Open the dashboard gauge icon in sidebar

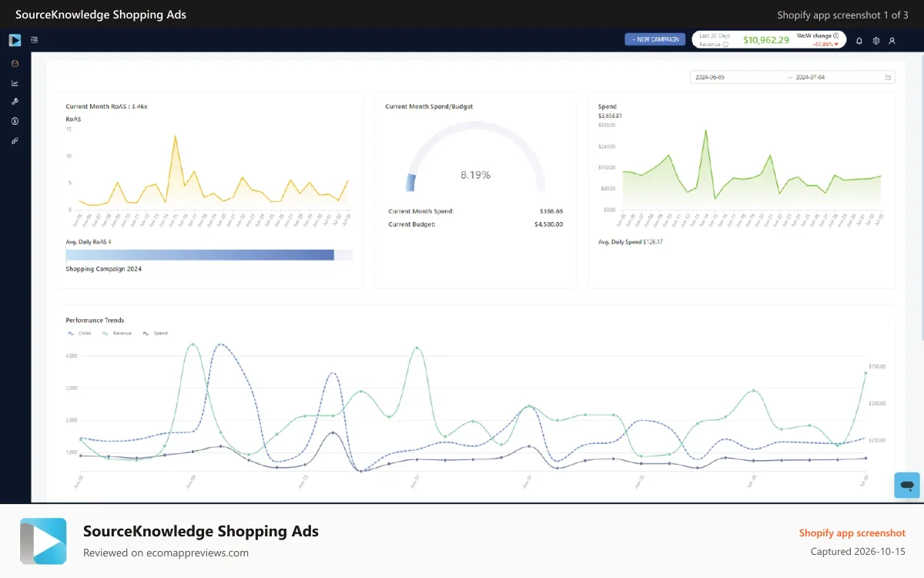pyautogui.click(x=15, y=63)
